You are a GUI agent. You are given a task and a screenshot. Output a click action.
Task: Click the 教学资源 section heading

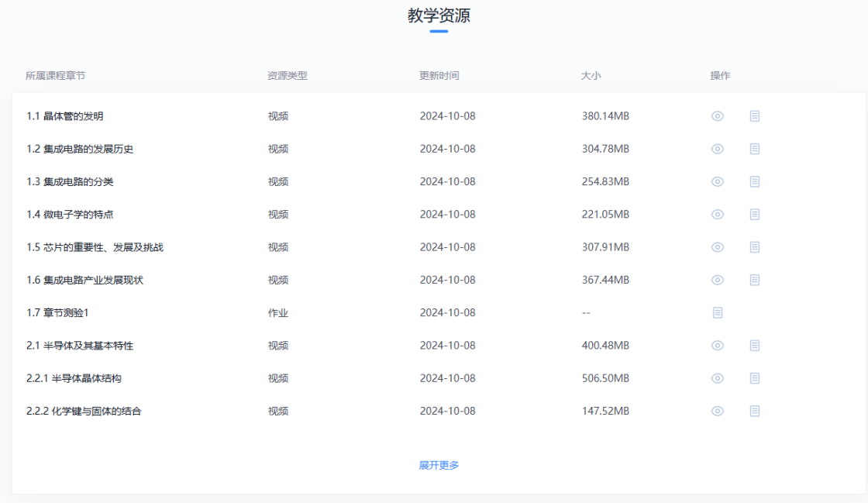pos(439,16)
